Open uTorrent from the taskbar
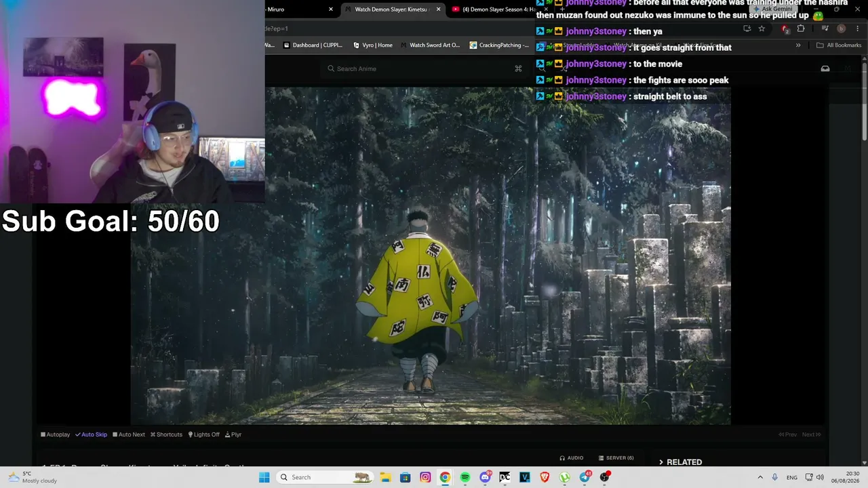The width and height of the screenshot is (868, 488). click(x=565, y=477)
